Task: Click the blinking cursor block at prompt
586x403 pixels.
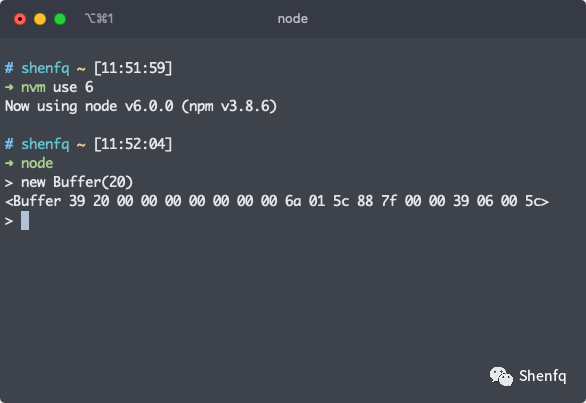Action: tap(25, 221)
